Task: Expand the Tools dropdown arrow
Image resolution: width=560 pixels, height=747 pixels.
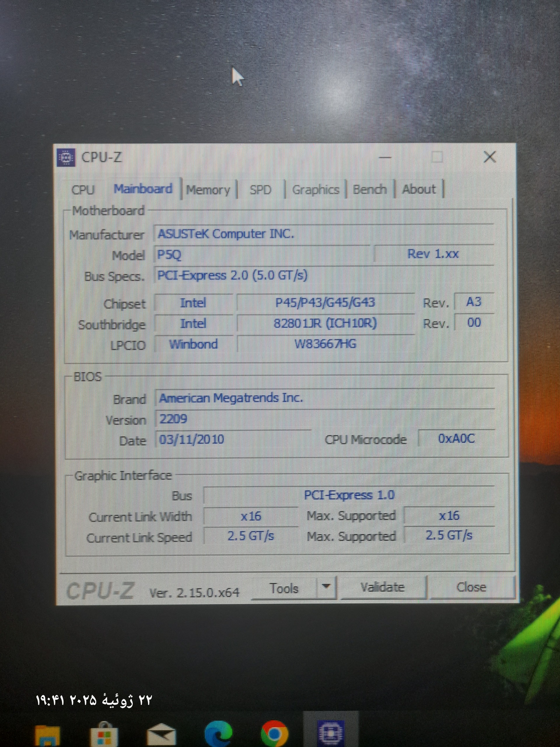Action: pos(326,587)
